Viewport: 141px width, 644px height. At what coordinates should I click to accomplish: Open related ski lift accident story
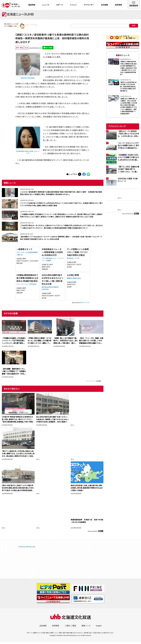52,204
